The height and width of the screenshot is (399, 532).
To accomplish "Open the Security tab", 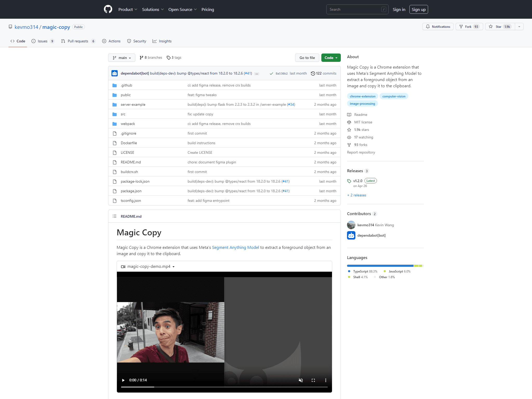I will click(x=137, y=41).
